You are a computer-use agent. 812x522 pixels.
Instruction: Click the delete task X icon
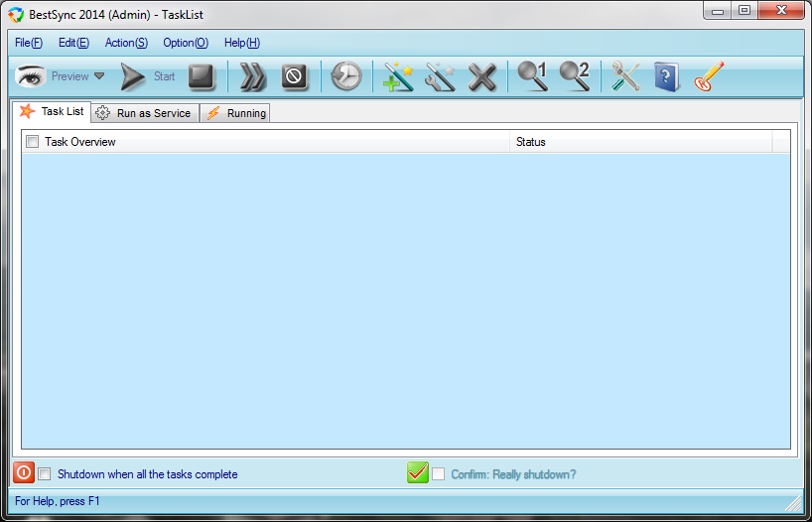(481, 77)
